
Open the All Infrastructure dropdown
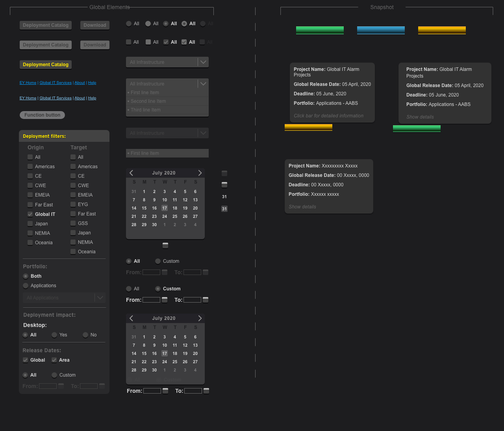coord(203,62)
